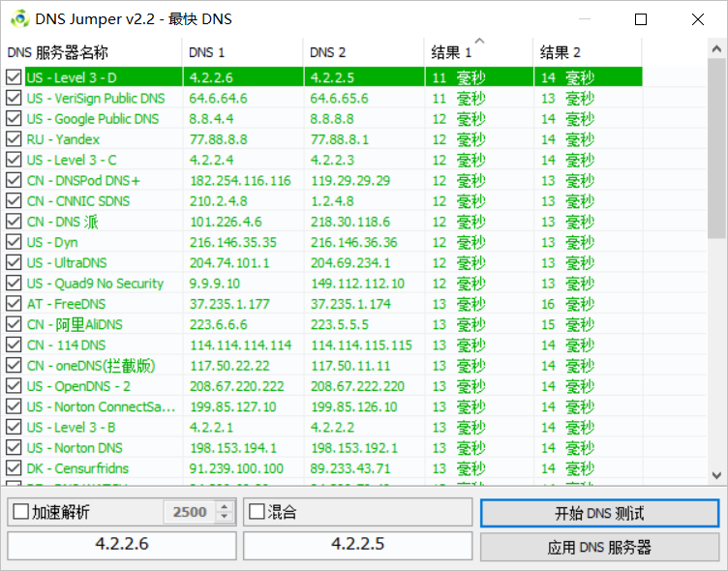Sort by 结果 2 column header

(588, 52)
